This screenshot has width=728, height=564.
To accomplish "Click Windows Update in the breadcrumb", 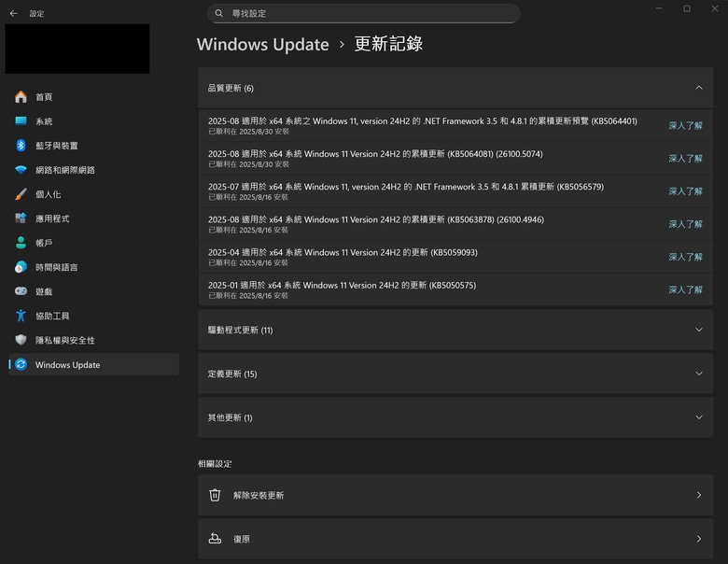I will click(263, 45).
